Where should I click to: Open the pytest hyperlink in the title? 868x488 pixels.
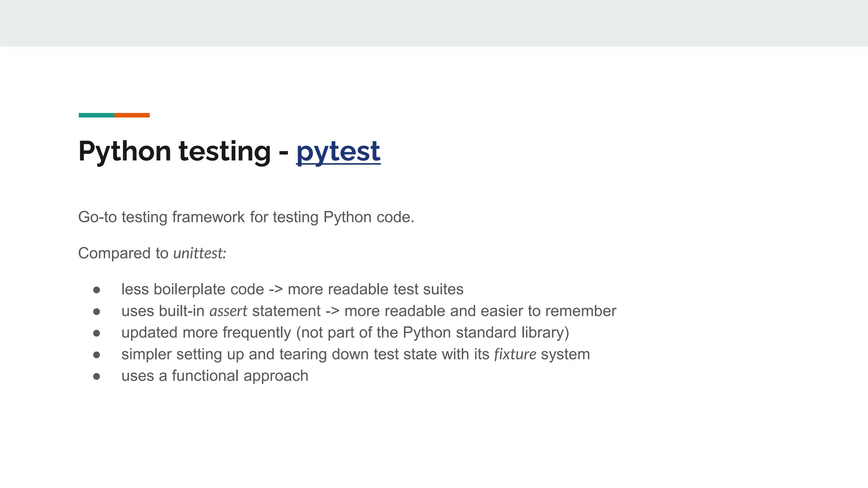click(x=338, y=151)
